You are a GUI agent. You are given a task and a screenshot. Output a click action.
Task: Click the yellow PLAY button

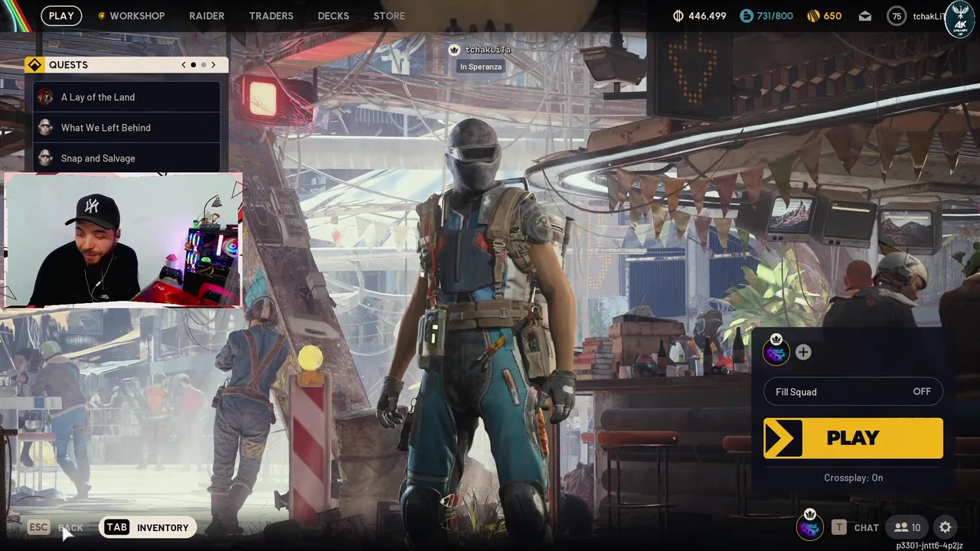[x=853, y=438]
